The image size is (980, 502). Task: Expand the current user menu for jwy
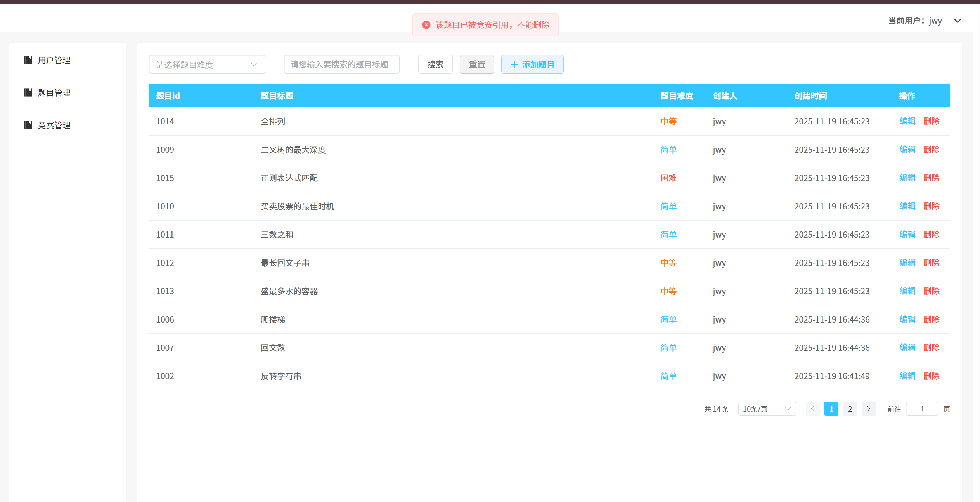[x=957, y=21]
